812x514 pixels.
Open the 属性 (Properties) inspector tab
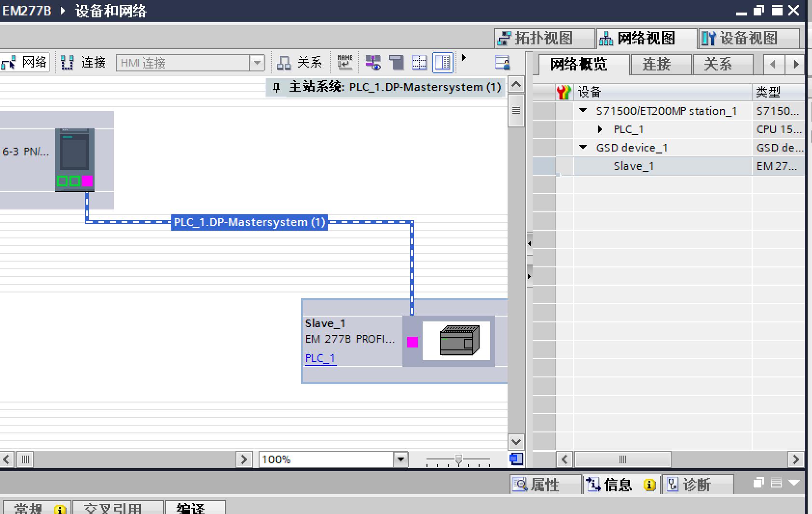click(x=545, y=485)
